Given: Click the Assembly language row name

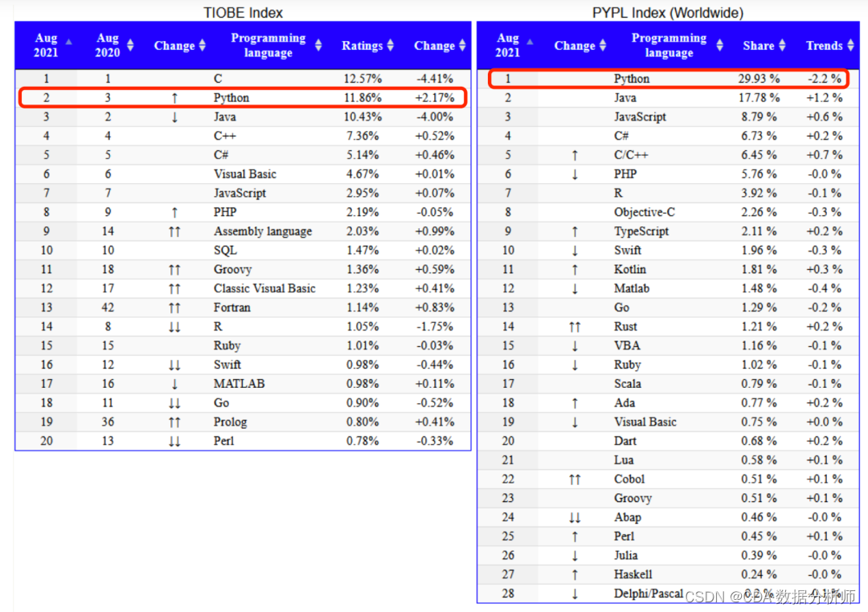Looking at the screenshot, I should click(263, 231).
